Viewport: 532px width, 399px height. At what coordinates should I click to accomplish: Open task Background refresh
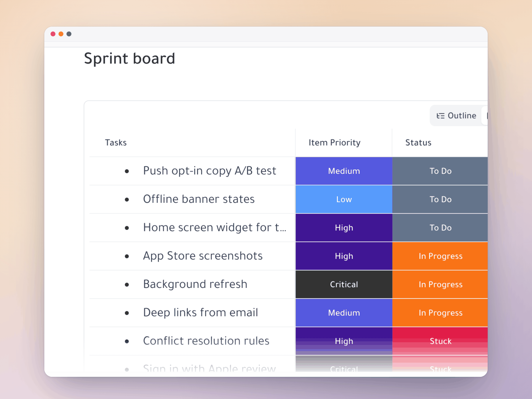click(x=195, y=284)
